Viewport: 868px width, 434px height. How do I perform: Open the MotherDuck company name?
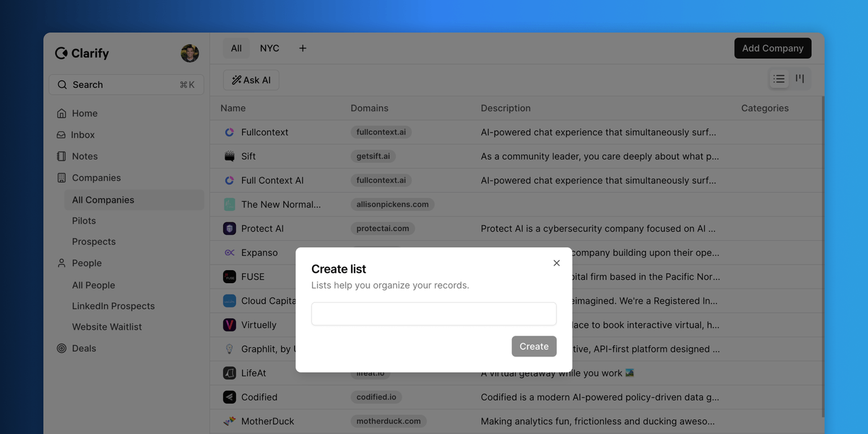pos(268,421)
